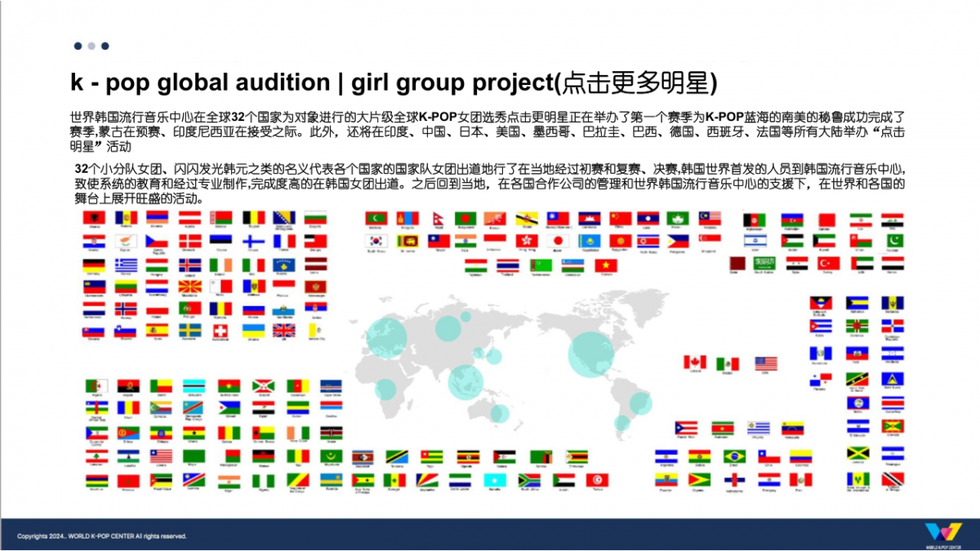Viewport: 980px width, 551px height.
Task: Select the Chile flag
Action: (x=769, y=455)
